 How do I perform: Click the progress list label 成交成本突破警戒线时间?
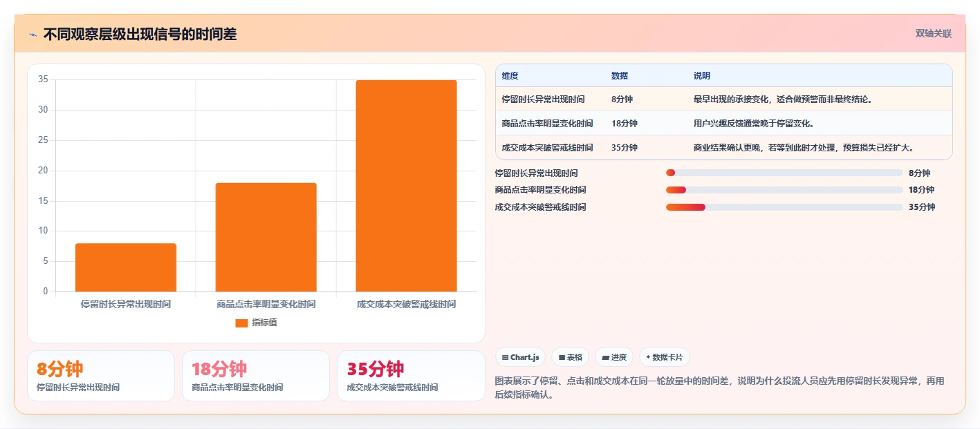pos(541,207)
